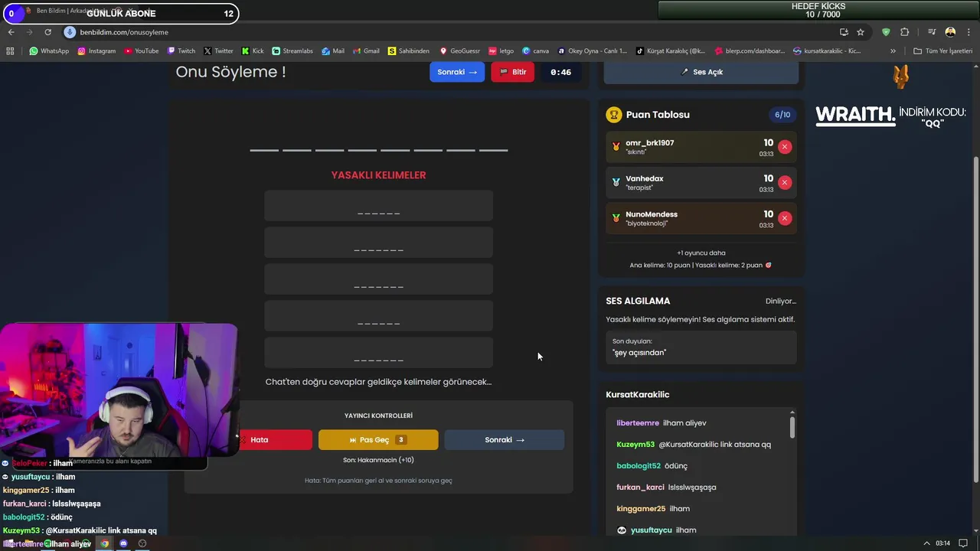Remove omr_brk1907 from the score table
Screen dimensions: 980x551
pos(785,147)
